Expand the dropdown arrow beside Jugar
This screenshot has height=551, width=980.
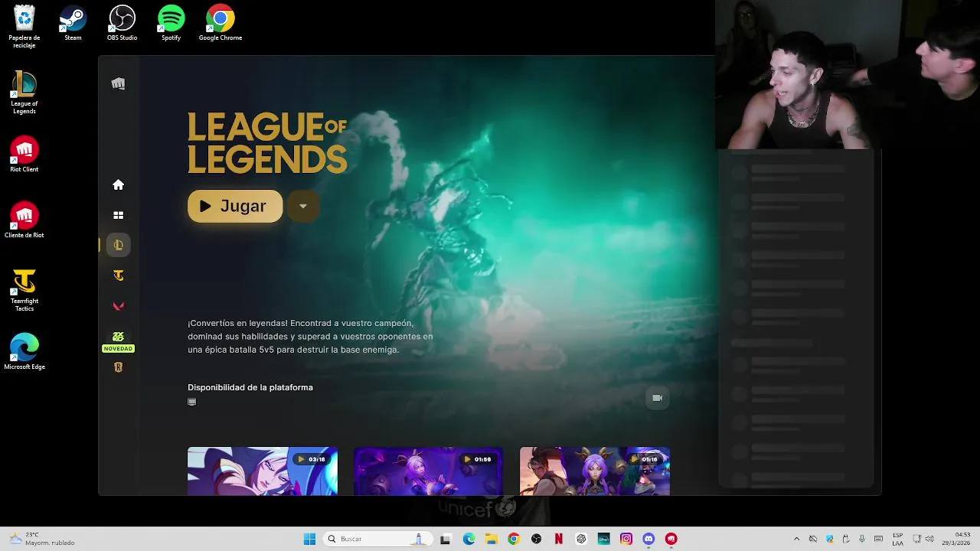click(303, 206)
